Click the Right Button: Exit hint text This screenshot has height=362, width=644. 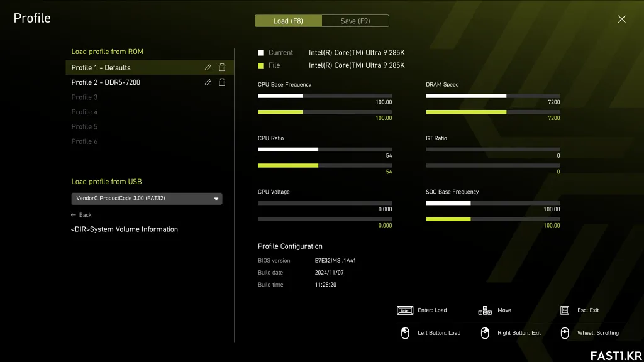(x=519, y=333)
